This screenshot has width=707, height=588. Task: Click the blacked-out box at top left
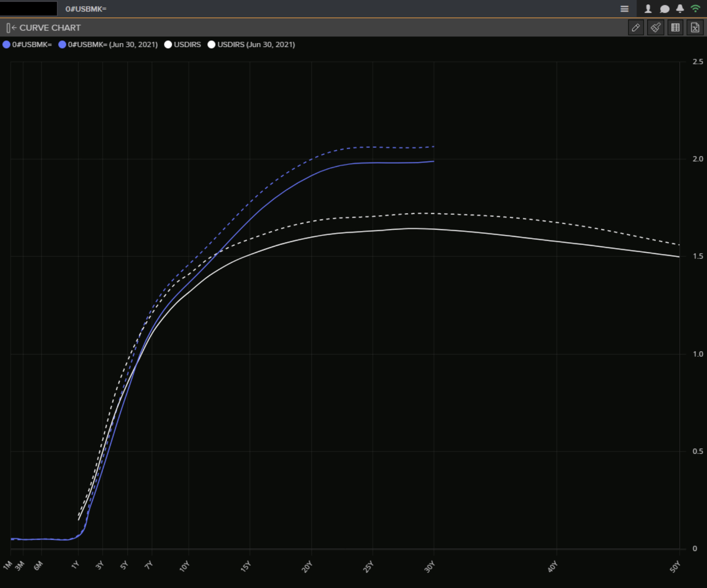point(29,9)
